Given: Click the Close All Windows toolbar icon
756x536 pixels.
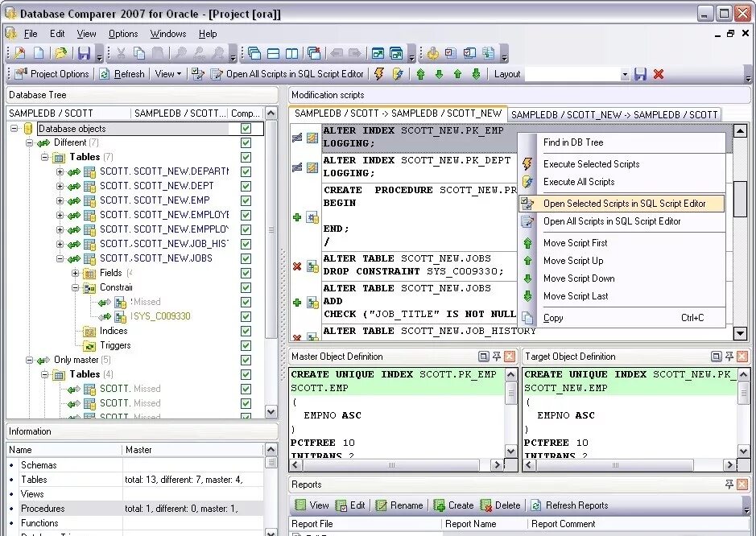Looking at the screenshot, I should click(x=314, y=53).
